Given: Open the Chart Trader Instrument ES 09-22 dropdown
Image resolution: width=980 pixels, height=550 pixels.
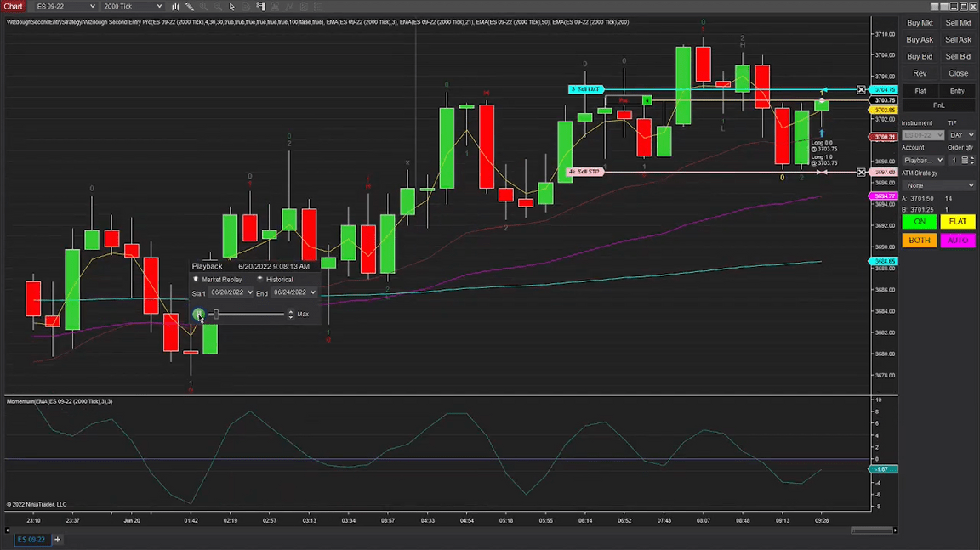Looking at the screenshot, I should click(x=923, y=135).
